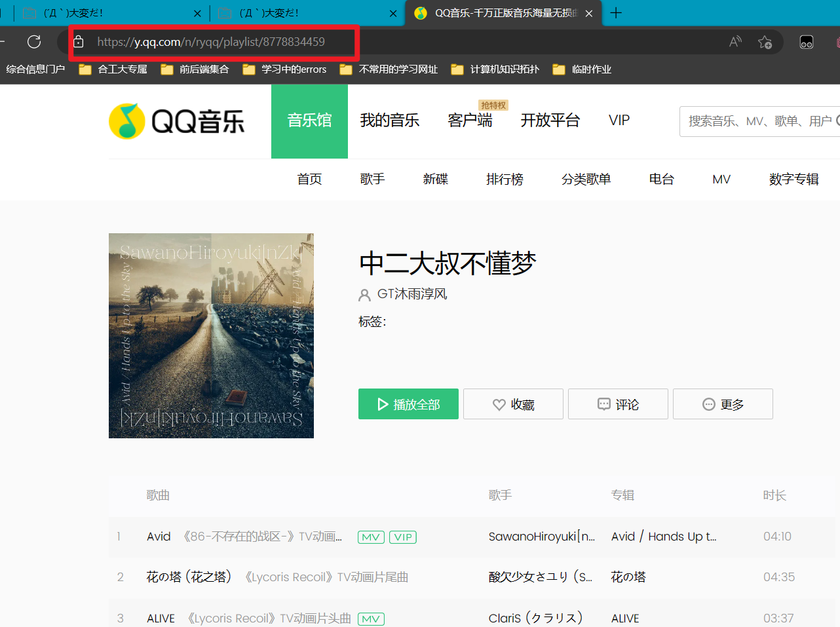Image resolution: width=840 pixels, height=627 pixels.
Task: Click the playlist album cover image
Action: click(211, 335)
